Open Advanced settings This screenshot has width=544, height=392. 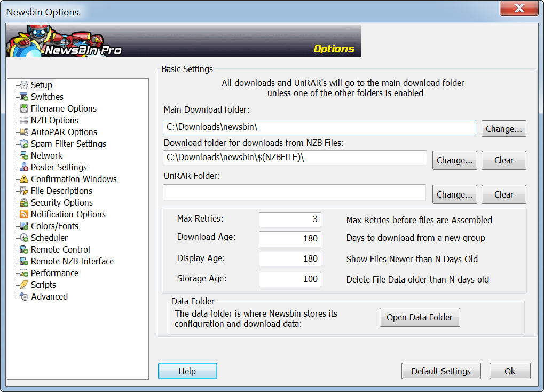49,297
